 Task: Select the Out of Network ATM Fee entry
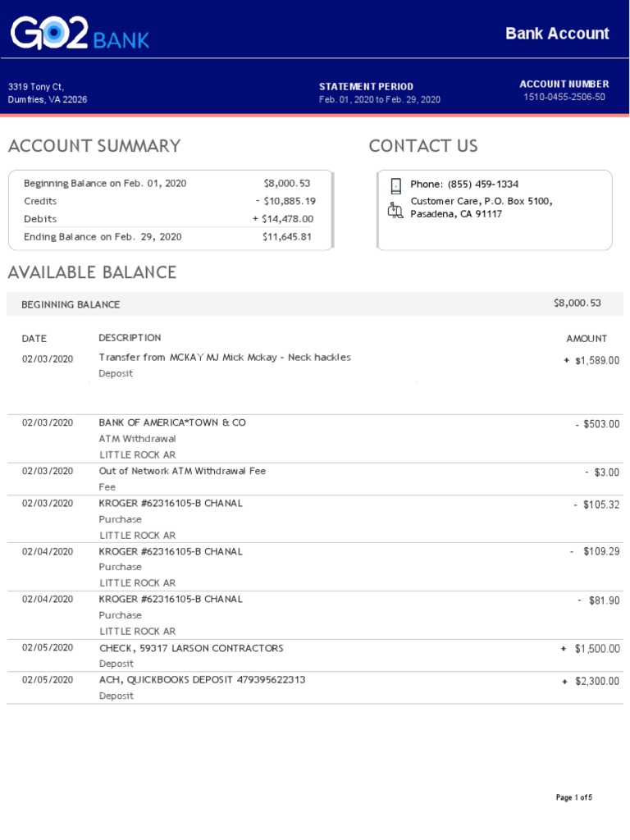182,472
